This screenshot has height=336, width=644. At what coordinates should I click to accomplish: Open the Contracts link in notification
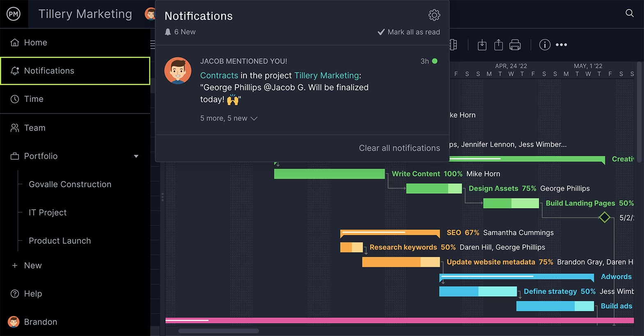219,76
